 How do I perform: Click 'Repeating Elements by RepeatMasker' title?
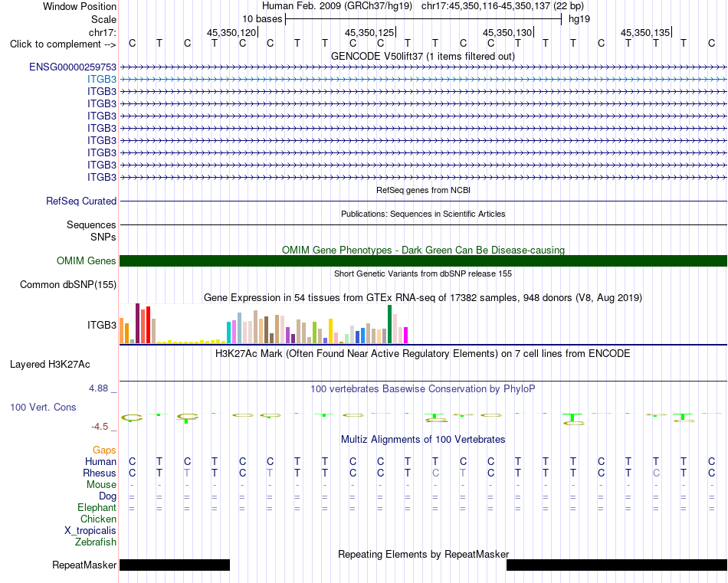(x=424, y=554)
